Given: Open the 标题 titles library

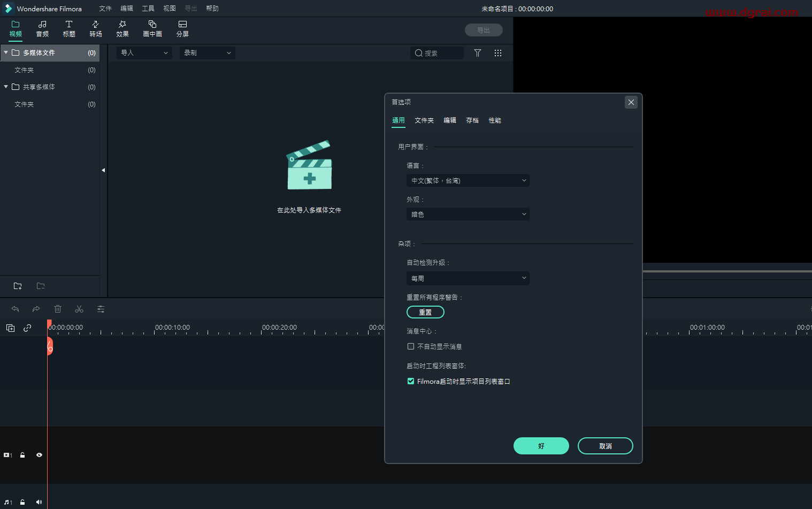Looking at the screenshot, I should pyautogui.click(x=69, y=29).
